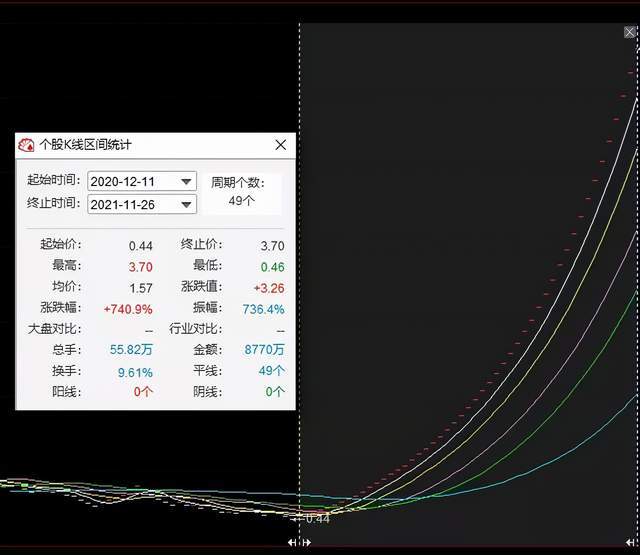Click the 最低 value 0.46
Screen dimensions: 640x555
272,267
